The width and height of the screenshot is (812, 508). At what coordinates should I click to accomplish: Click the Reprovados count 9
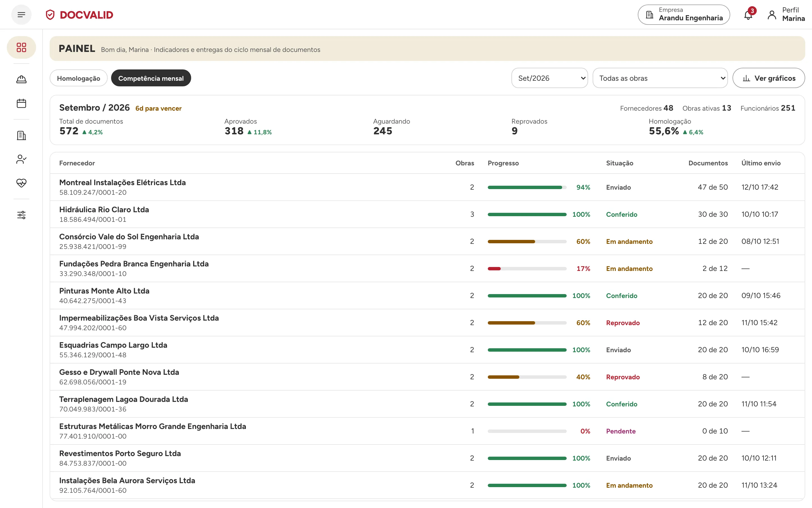click(x=514, y=131)
